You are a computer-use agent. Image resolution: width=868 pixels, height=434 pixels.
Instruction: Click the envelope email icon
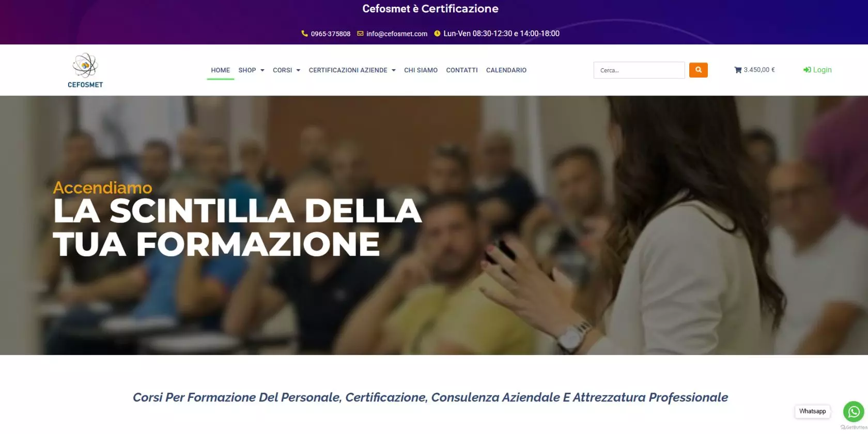click(x=360, y=34)
